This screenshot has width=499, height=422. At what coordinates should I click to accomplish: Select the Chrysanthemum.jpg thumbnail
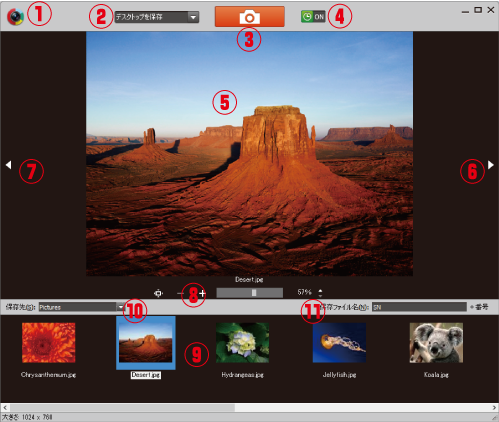[x=49, y=342]
